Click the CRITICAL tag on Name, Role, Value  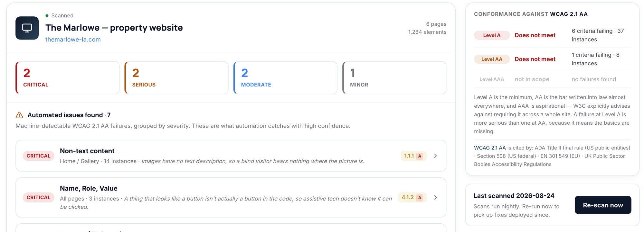[39, 198]
